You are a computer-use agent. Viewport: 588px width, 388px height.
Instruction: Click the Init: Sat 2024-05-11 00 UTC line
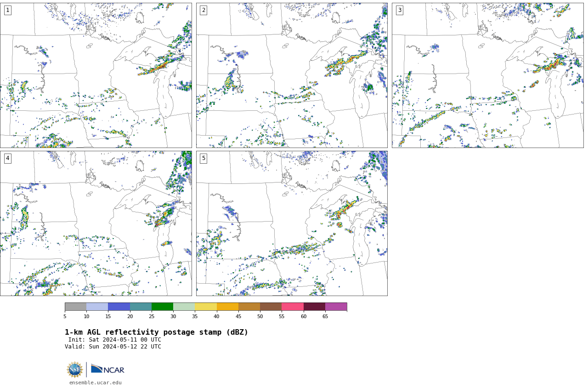(115, 340)
